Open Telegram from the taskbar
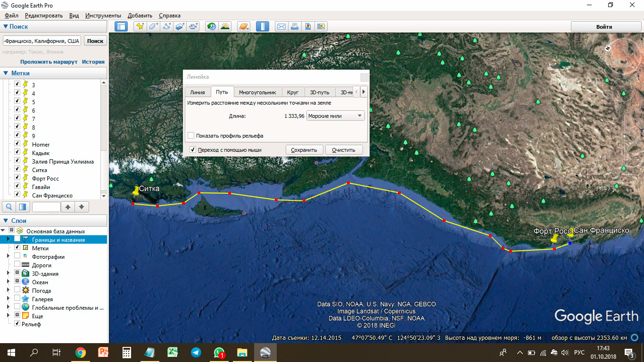644x362 pixels. pyautogui.click(x=196, y=352)
